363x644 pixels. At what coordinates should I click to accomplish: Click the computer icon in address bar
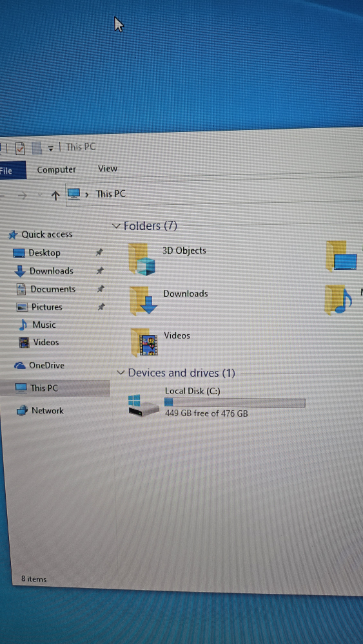coord(74,194)
